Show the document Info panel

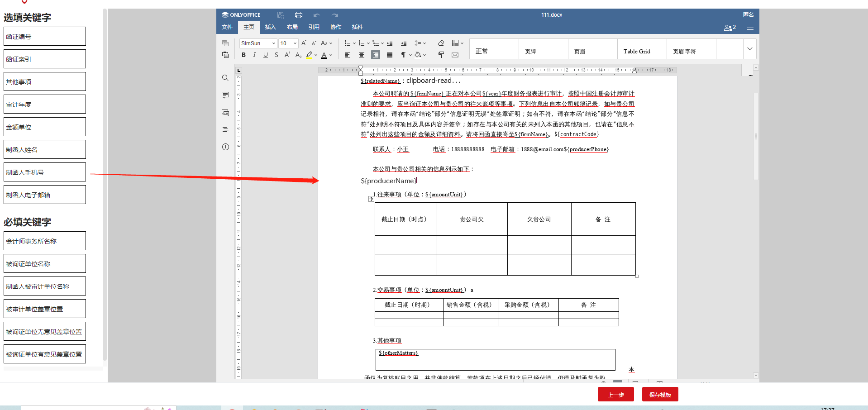pyautogui.click(x=225, y=147)
